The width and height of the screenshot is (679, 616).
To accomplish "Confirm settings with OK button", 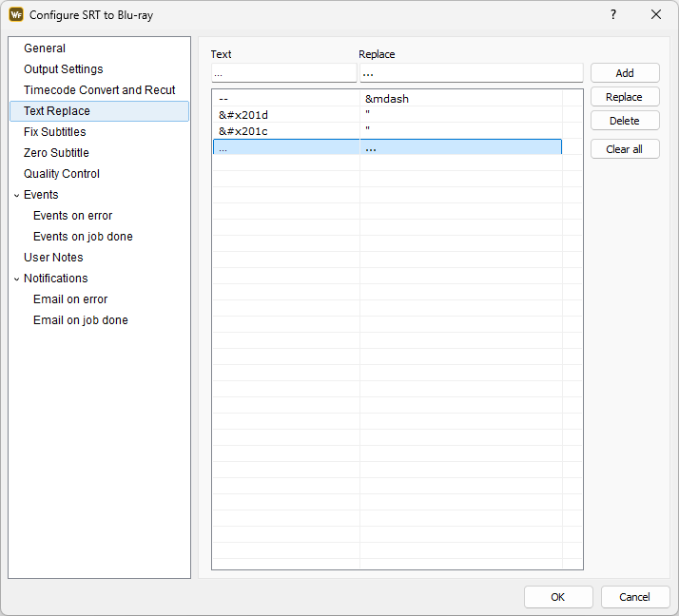I will coord(558,597).
